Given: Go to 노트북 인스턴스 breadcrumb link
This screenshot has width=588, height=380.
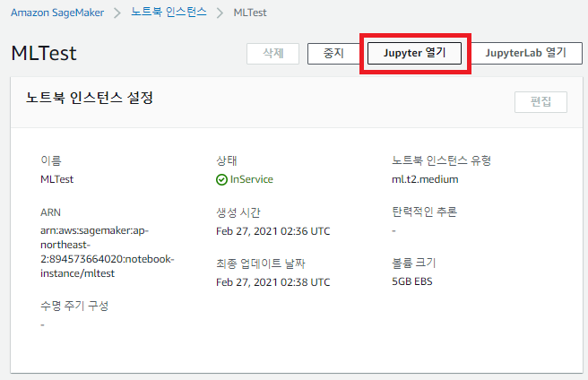Looking at the screenshot, I should pyautogui.click(x=169, y=12).
